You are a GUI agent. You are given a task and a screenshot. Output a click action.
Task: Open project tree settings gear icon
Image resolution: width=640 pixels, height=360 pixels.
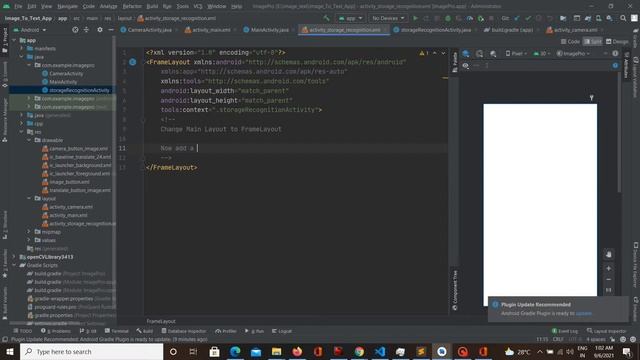pyautogui.click(x=100, y=30)
